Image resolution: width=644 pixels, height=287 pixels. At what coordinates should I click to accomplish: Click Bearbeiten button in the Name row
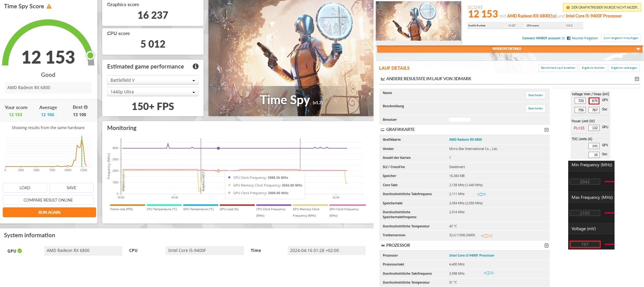535,95
